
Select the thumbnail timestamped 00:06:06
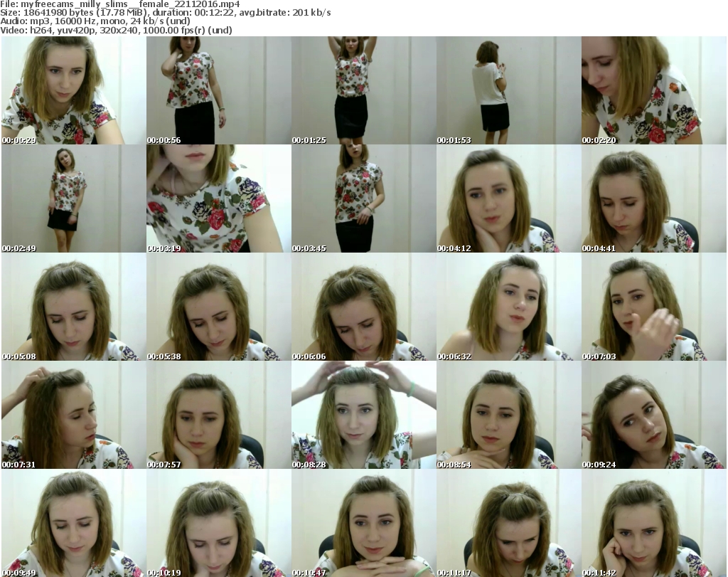(x=363, y=307)
